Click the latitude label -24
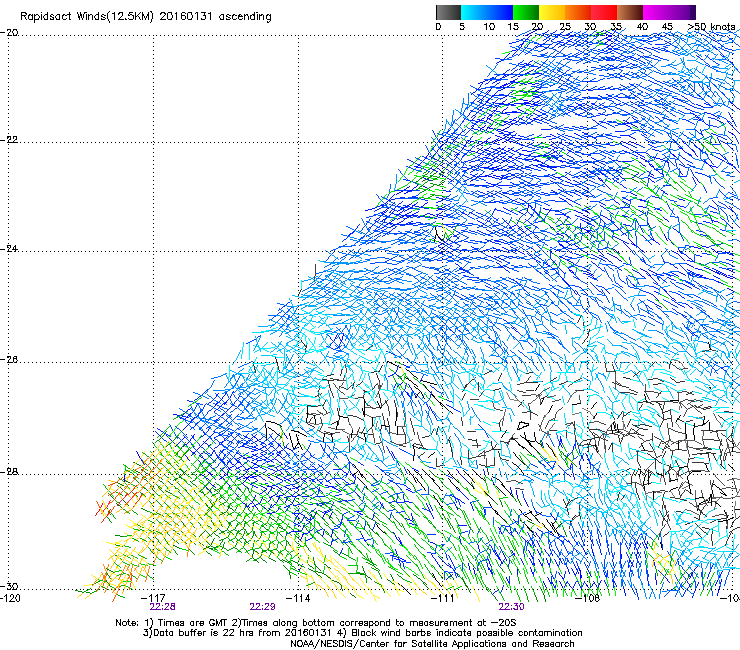Image resolution: width=740 pixels, height=650 pixels. (x=9, y=248)
